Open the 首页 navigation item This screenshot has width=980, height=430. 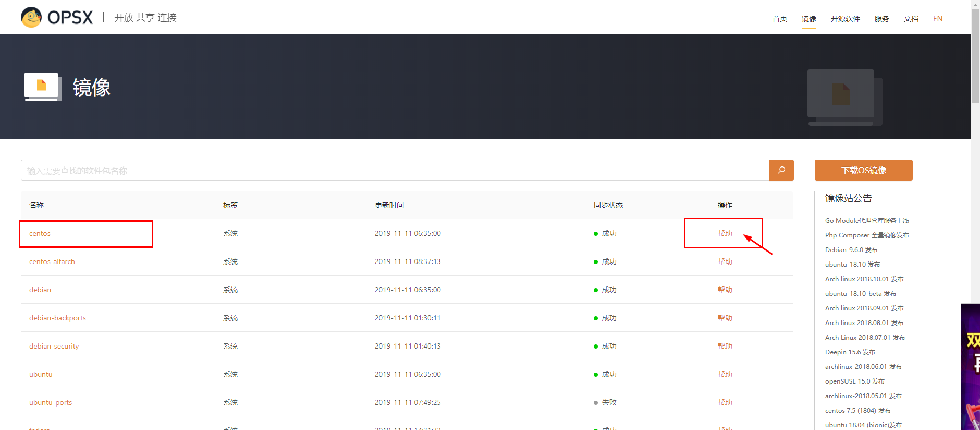click(779, 19)
